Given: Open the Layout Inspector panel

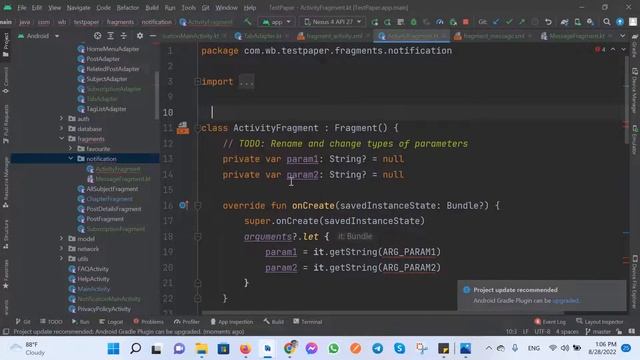Looking at the screenshot, I should click(600, 322).
